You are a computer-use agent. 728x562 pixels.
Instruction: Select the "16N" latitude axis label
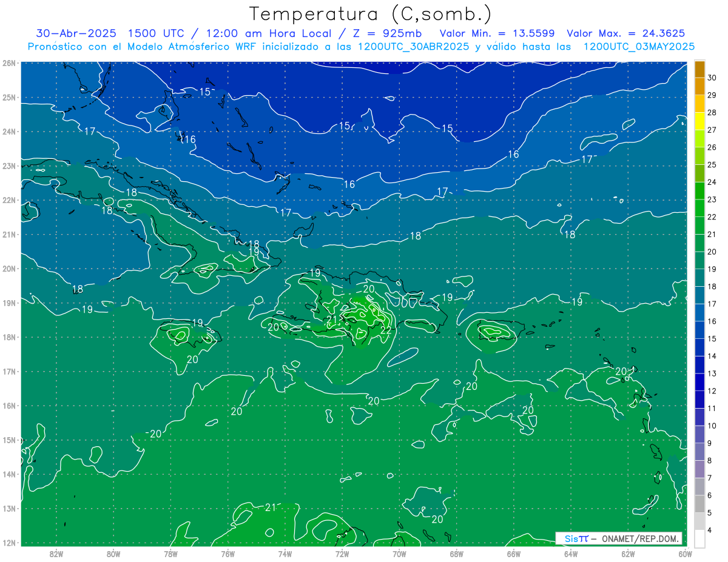pos(9,406)
